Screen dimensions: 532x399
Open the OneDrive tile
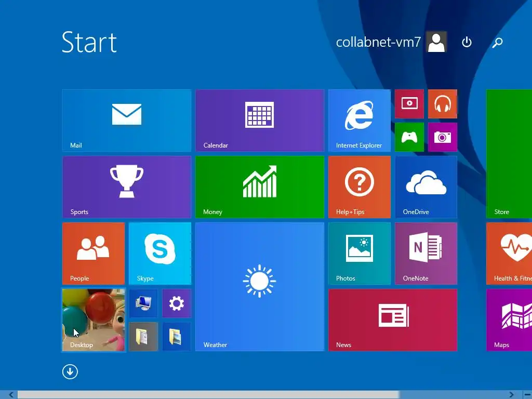click(426, 187)
